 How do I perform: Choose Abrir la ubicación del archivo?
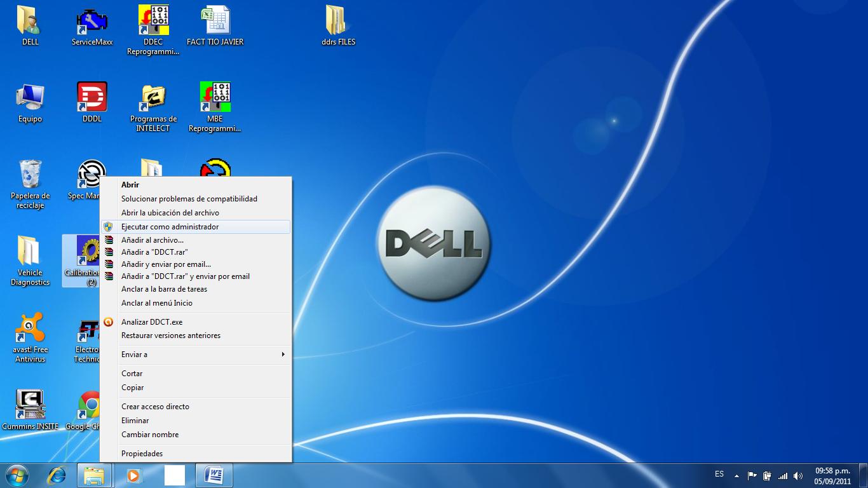(196, 213)
